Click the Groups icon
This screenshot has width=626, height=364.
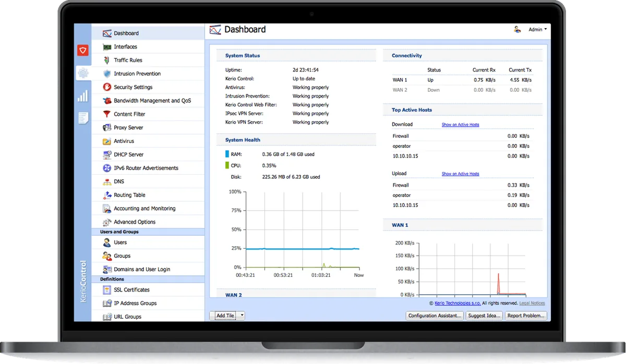[x=107, y=256]
